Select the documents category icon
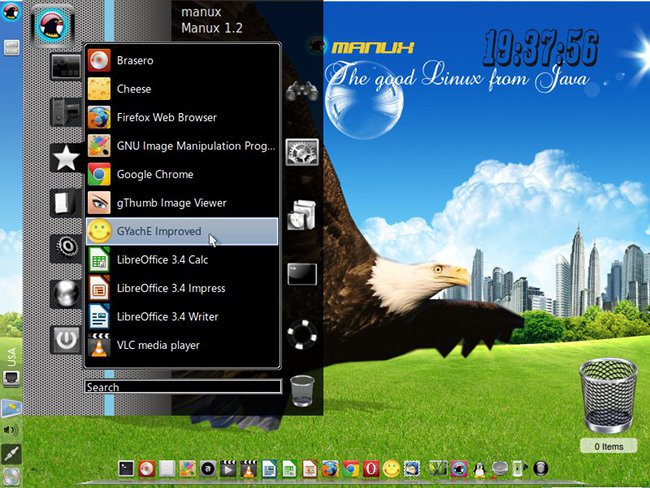 click(x=65, y=203)
